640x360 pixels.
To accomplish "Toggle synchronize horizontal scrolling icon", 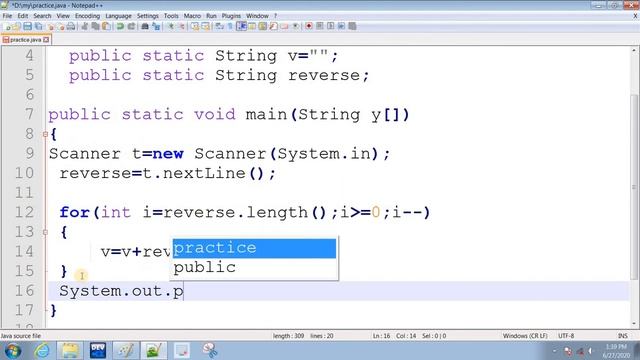I will [205, 27].
